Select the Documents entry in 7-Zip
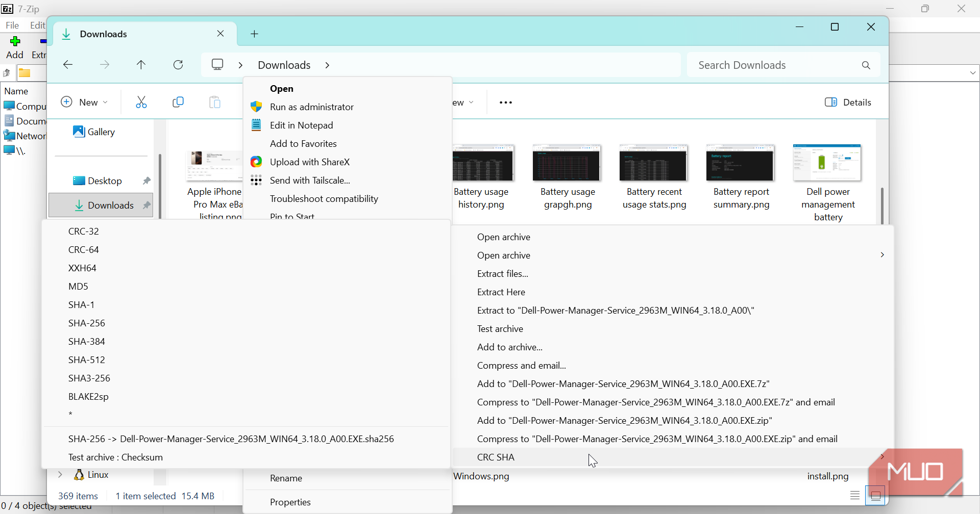Image resolution: width=980 pixels, height=514 pixels. pyautogui.click(x=24, y=121)
